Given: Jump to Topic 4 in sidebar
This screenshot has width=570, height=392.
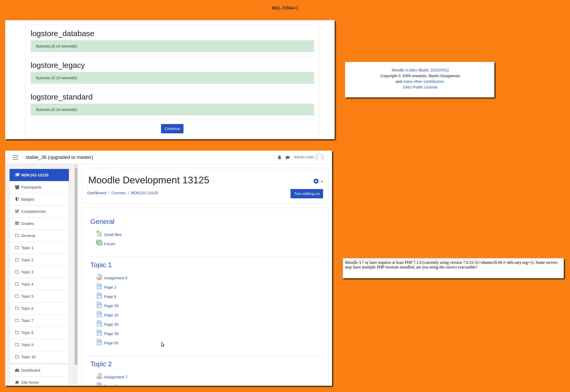Looking at the screenshot, I should coord(39,284).
